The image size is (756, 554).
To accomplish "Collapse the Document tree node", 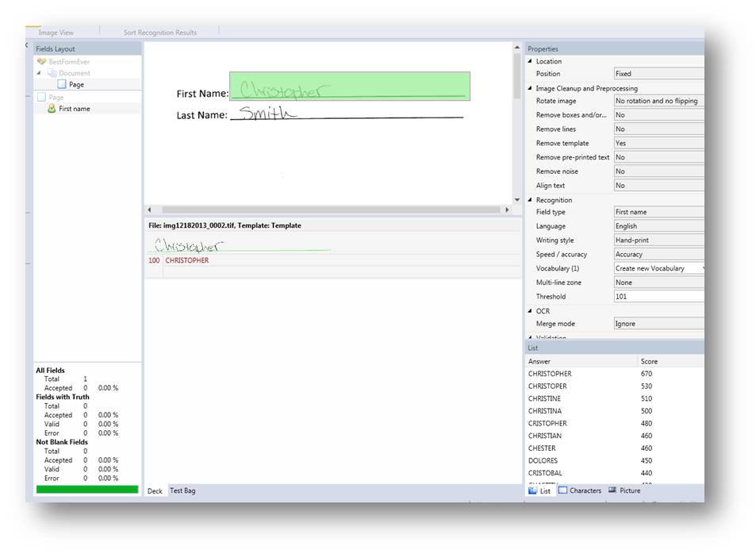I will [39, 73].
